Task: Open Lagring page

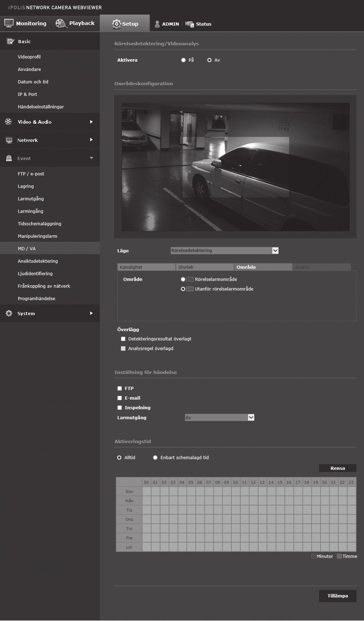Action: (x=26, y=186)
